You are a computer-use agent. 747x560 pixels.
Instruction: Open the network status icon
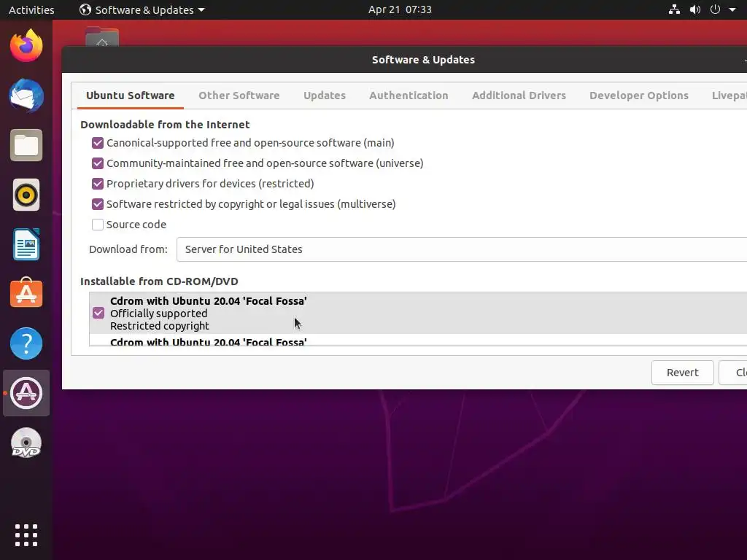[674, 9]
